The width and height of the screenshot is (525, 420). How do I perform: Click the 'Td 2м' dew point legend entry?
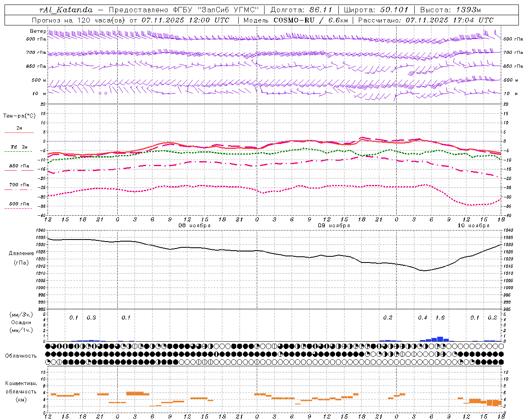pos(19,147)
